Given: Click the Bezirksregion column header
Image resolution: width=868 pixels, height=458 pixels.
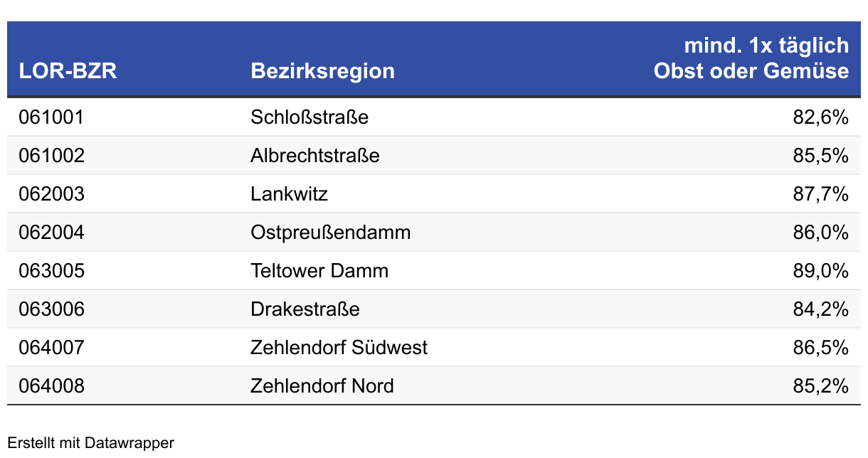Looking at the screenshot, I should (322, 71).
